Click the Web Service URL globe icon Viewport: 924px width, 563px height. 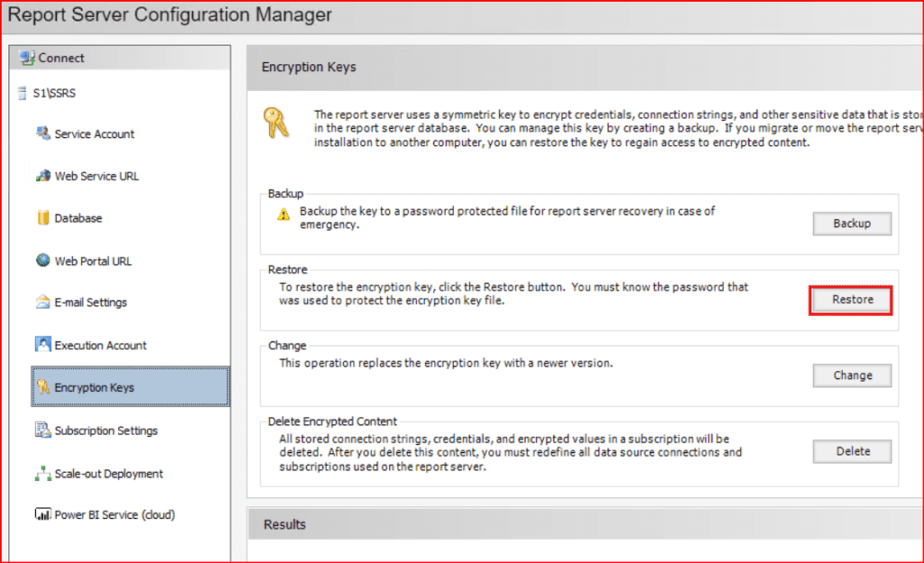click(x=42, y=176)
